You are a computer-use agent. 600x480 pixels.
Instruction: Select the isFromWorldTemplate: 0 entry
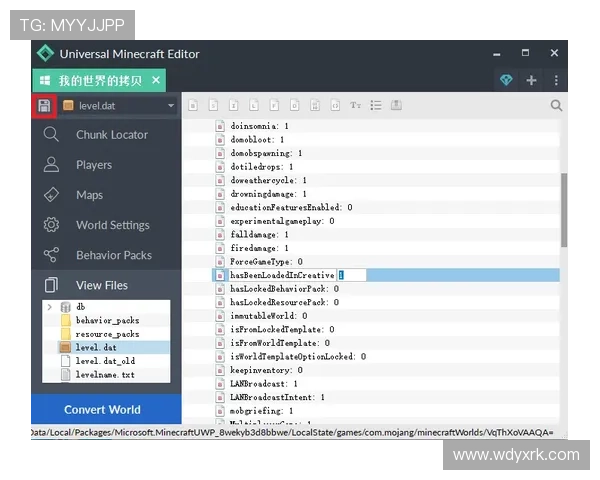click(279, 343)
